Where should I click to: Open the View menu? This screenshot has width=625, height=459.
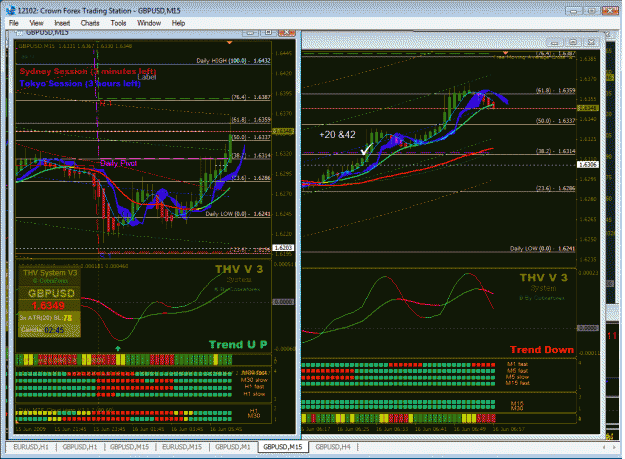(x=36, y=23)
